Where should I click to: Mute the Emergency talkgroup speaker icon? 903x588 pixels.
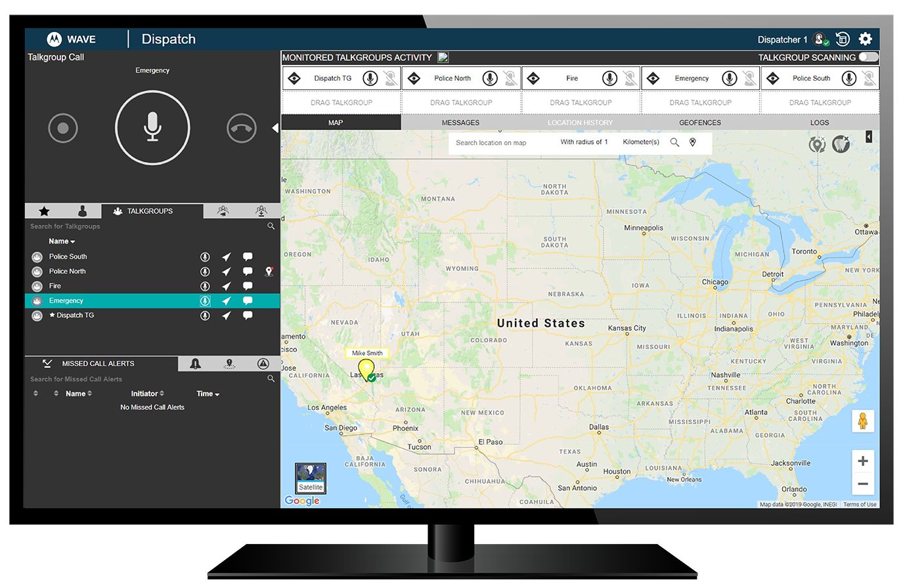(x=749, y=77)
